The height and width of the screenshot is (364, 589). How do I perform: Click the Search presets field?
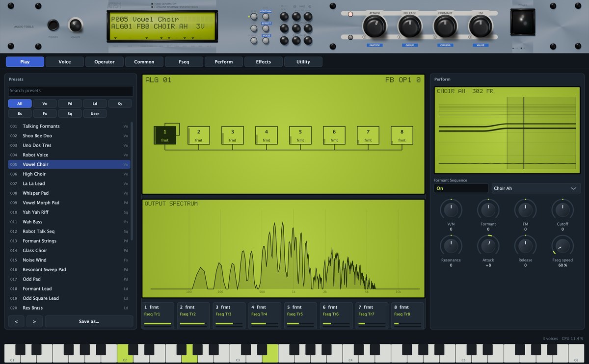[x=71, y=91]
